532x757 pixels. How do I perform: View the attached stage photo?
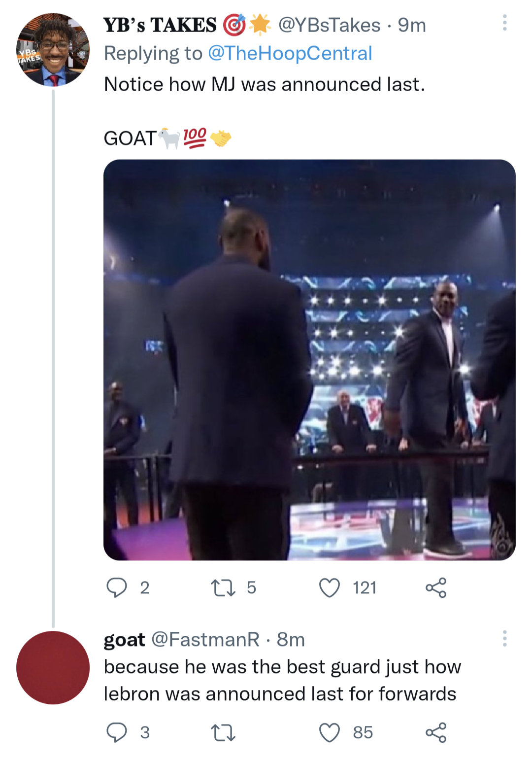click(309, 360)
